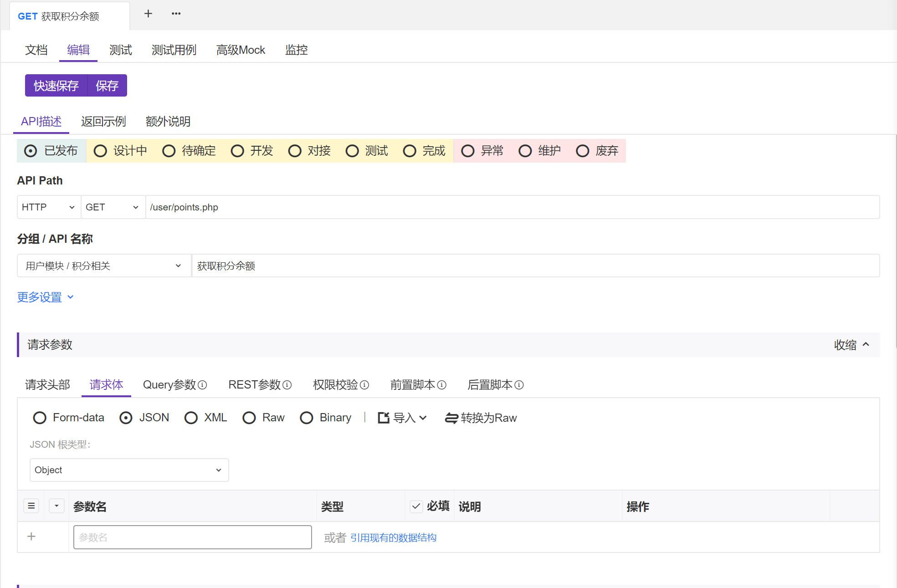Image resolution: width=897 pixels, height=588 pixels.
Task: Open the GET method dropdown
Action: (x=113, y=207)
